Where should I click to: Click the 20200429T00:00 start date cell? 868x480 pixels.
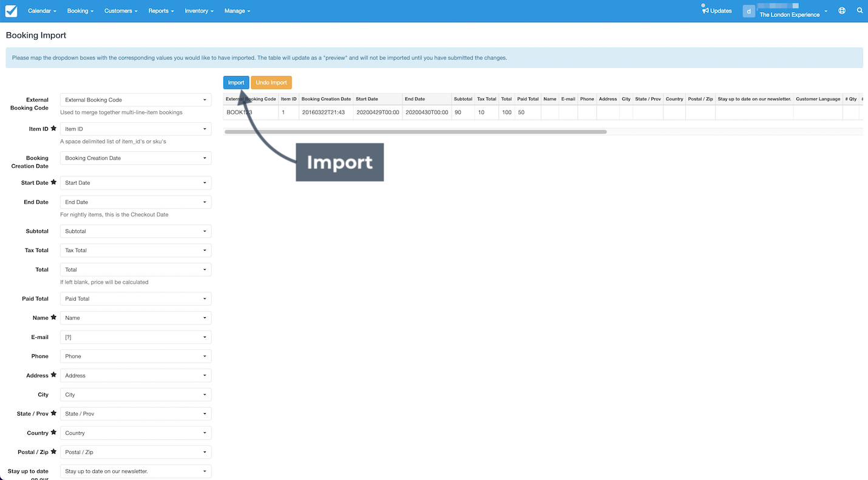[x=378, y=112]
